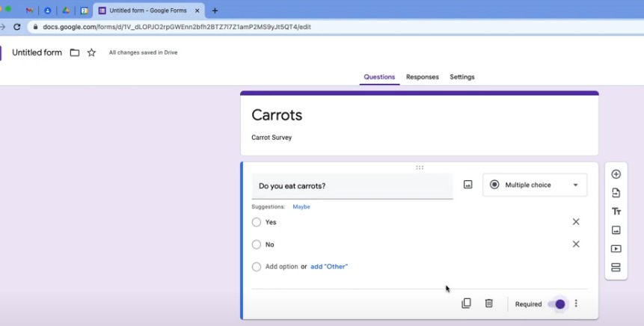The height and width of the screenshot is (326, 644).
Task: Star the Untitled form
Action: [x=91, y=53]
